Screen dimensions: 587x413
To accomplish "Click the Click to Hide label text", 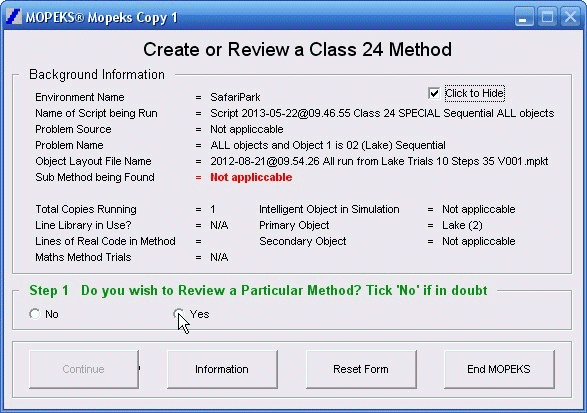I will (474, 93).
